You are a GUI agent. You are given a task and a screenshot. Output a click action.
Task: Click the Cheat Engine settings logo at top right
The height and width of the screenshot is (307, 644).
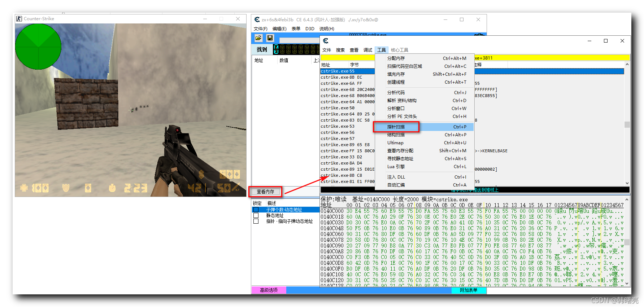pos(479,35)
